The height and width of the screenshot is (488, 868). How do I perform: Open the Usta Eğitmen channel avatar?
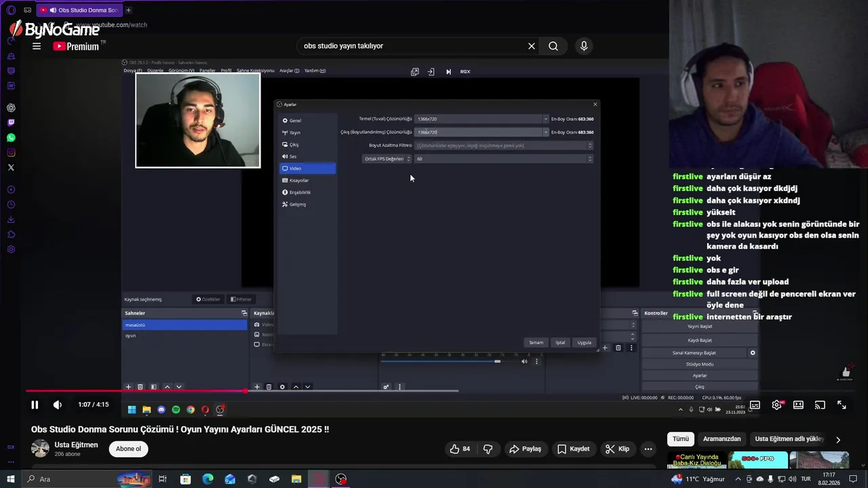(40, 448)
